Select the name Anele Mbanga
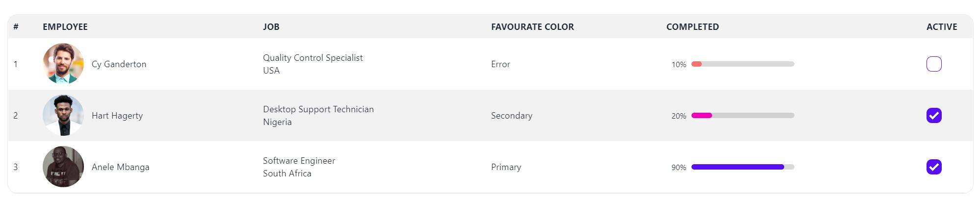Viewport: 980px width, 198px height. (120, 167)
